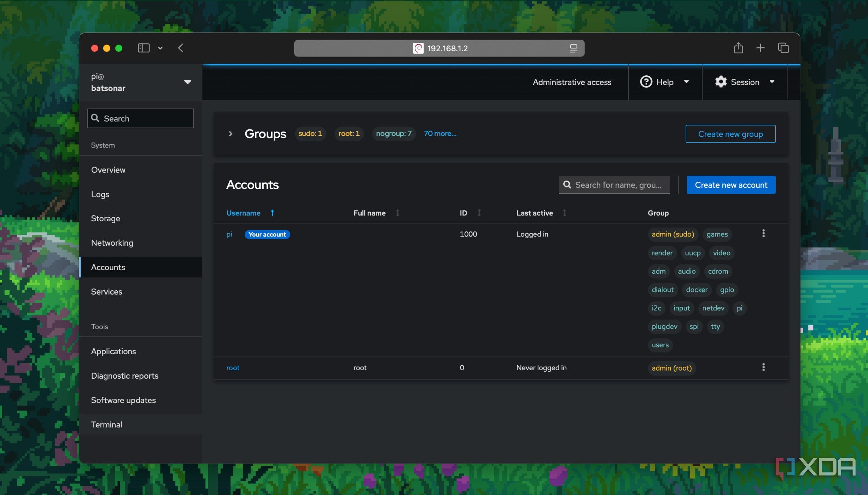Click Create new group button
Screen dimensions: 868x495
pos(730,134)
